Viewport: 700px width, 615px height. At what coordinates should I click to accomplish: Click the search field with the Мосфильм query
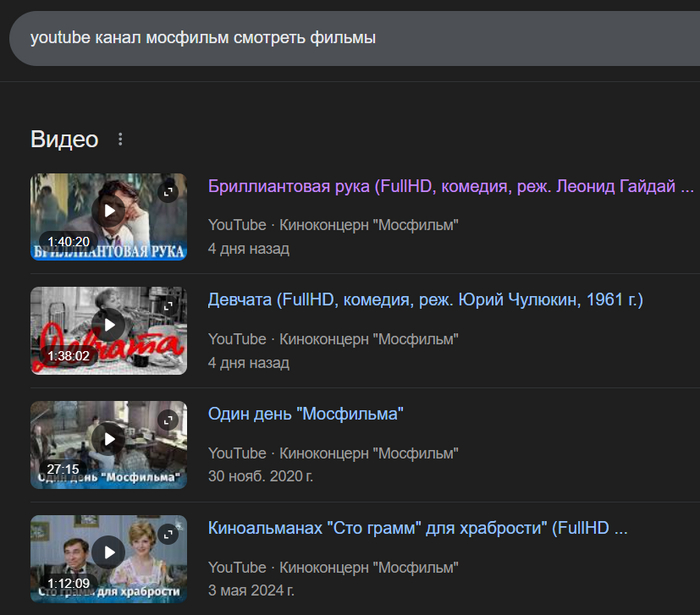point(350,38)
